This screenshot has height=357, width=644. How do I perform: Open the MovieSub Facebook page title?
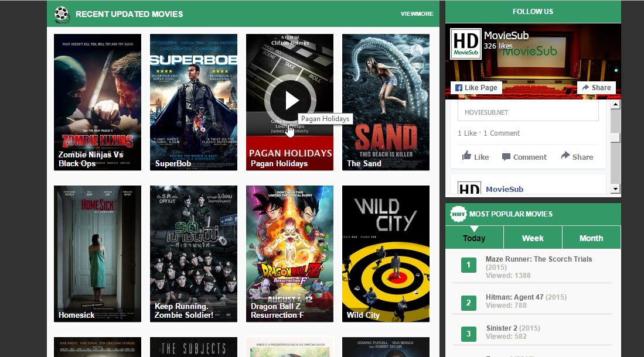[506, 36]
